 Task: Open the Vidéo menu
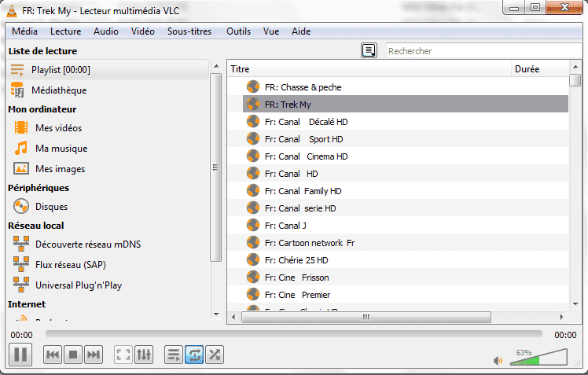(143, 31)
